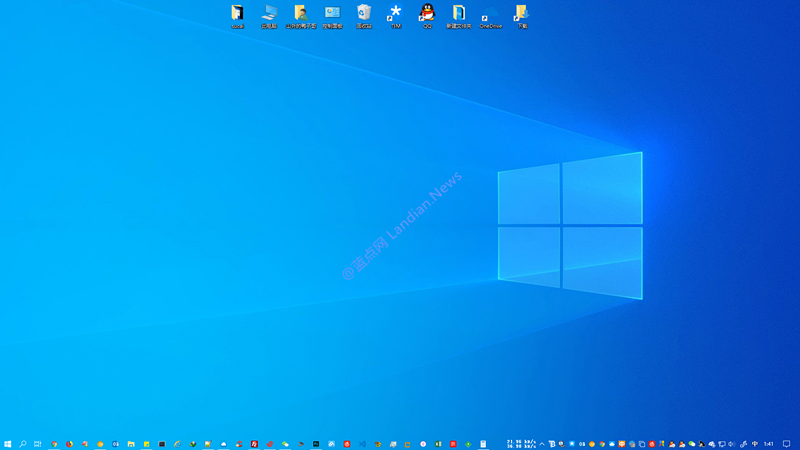Launch Firefox from the taskbar
Image resolution: width=800 pixels, height=450 pixels.
(x=69, y=444)
